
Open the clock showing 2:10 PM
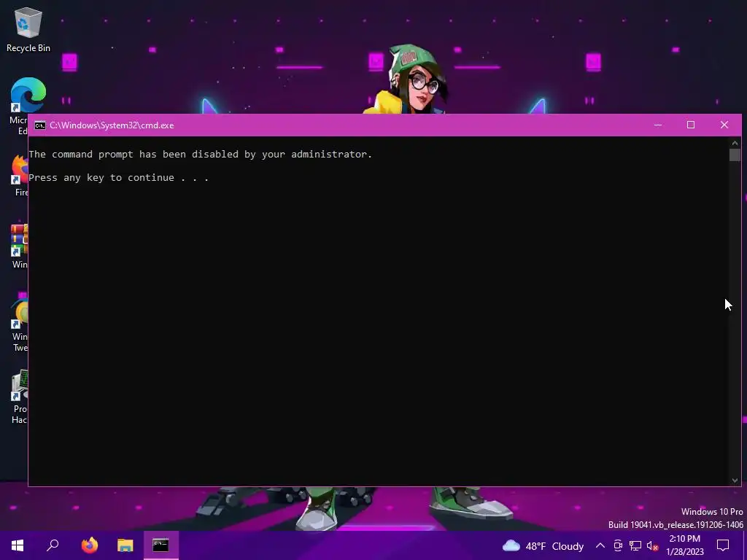(x=684, y=545)
